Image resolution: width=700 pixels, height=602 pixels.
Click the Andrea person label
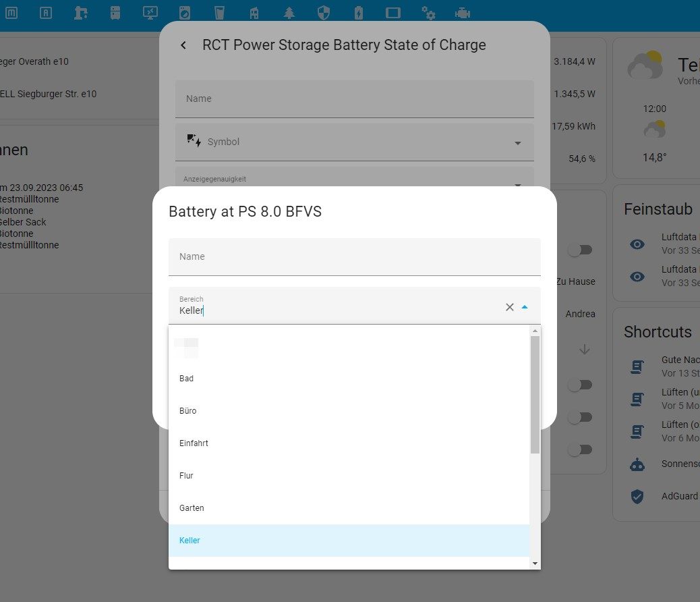581,314
